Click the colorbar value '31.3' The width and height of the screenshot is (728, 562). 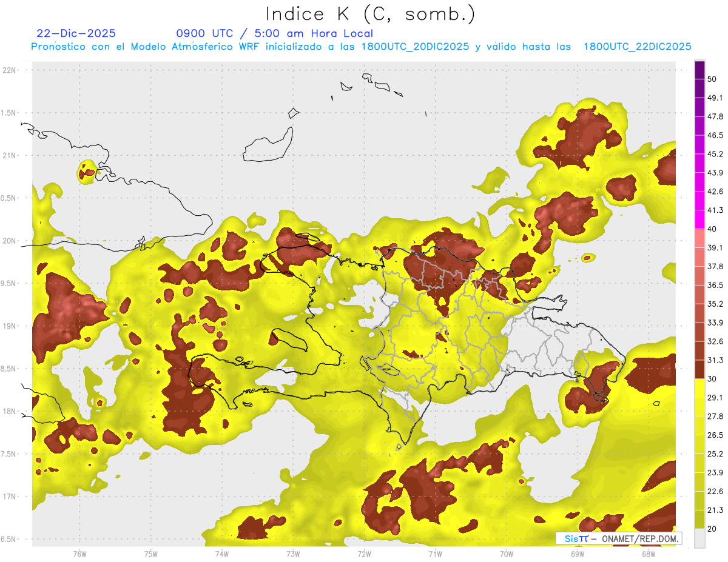click(x=715, y=360)
